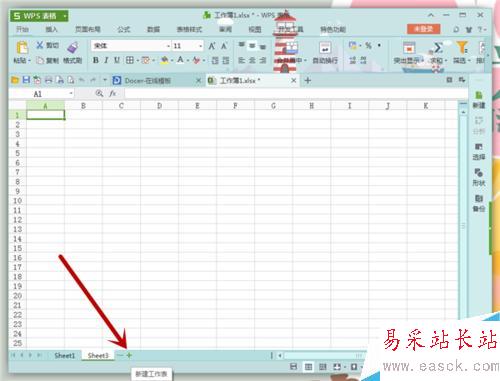Screen dimensions: 500x381
Task: Open the Insert (插入) ribbon tab
Action: pyautogui.click(x=51, y=29)
